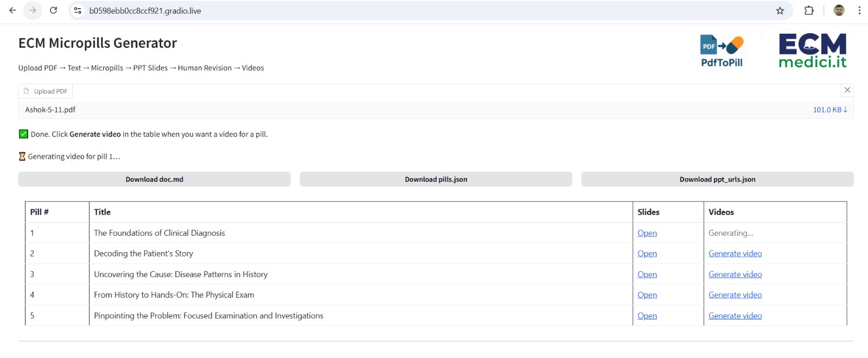Reload the page with the refresh icon
Image resolution: width=868 pixels, height=358 pixels.
coord(53,10)
